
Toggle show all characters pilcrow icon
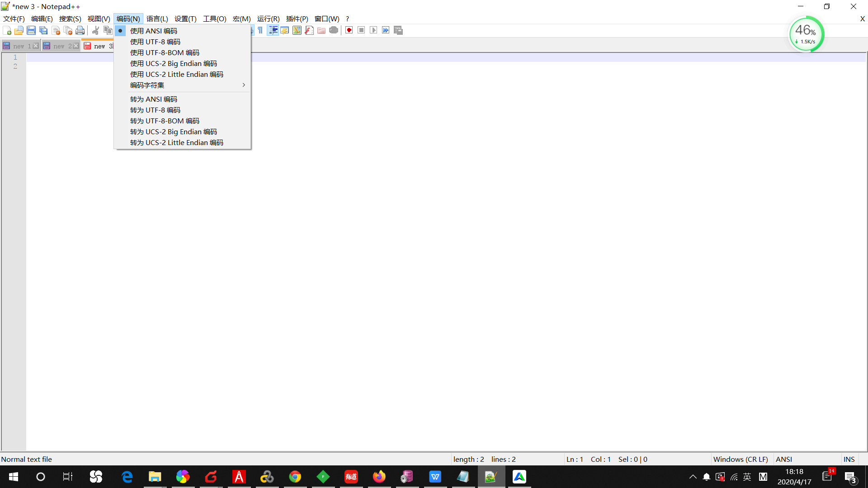(x=260, y=30)
